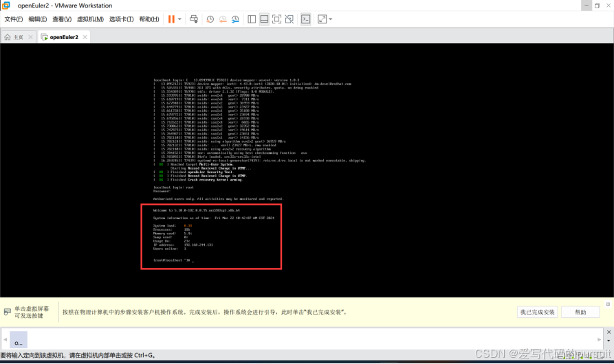Screen dimensions: 614x364
Task: Close the openEuler2 tab
Action: click(85, 37)
